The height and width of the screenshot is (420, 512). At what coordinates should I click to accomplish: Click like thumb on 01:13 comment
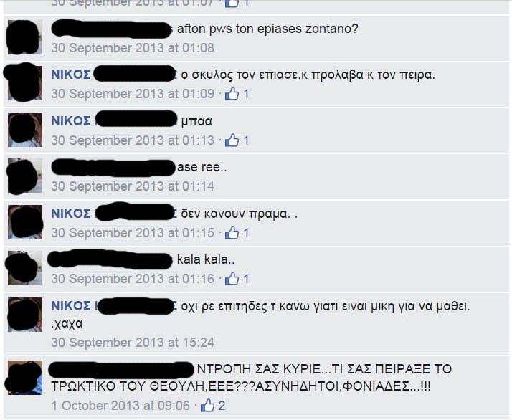(232, 140)
